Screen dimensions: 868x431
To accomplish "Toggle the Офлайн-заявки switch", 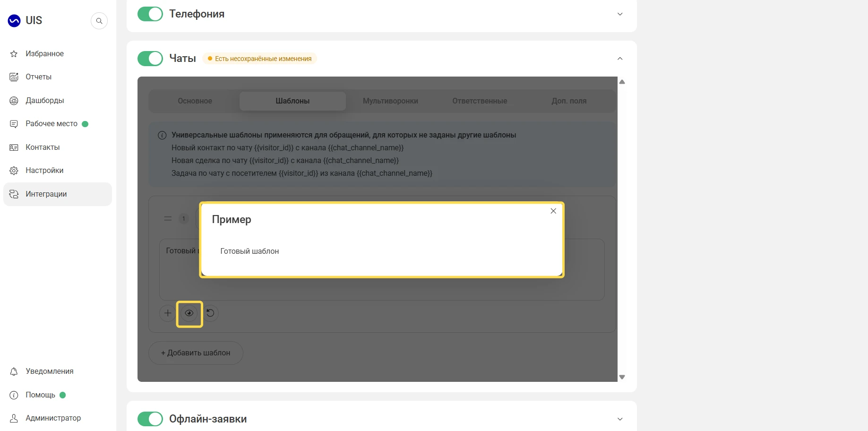I will coord(150,419).
